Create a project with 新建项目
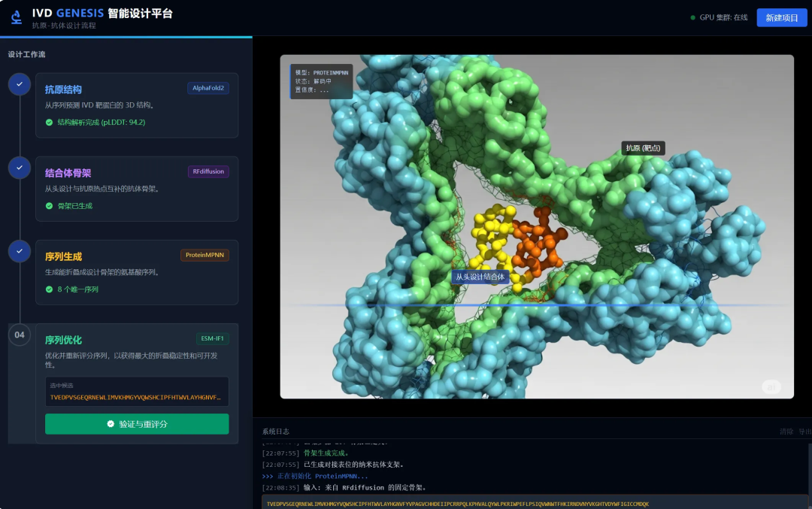Screen dimensions: 812x509 [781, 17]
